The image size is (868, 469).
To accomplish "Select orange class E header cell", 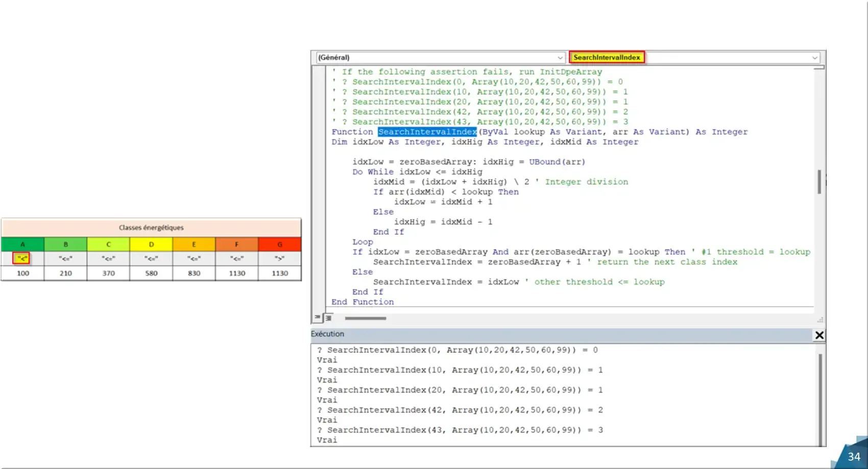I will pyautogui.click(x=194, y=244).
